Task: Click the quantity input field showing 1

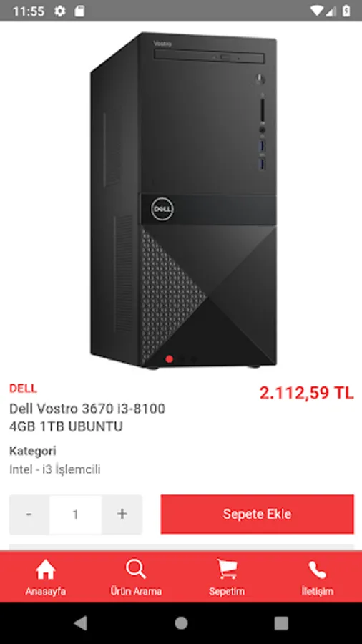Action: (x=76, y=514)
